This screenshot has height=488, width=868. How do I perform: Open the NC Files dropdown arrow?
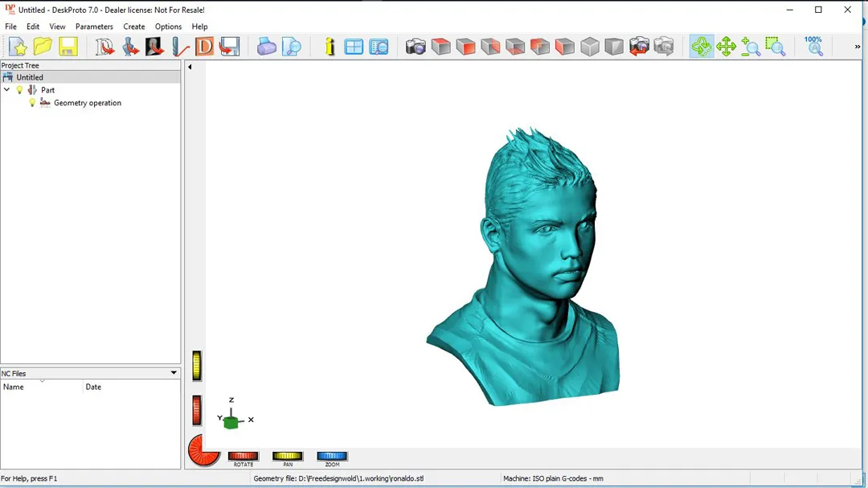point(174,373)
